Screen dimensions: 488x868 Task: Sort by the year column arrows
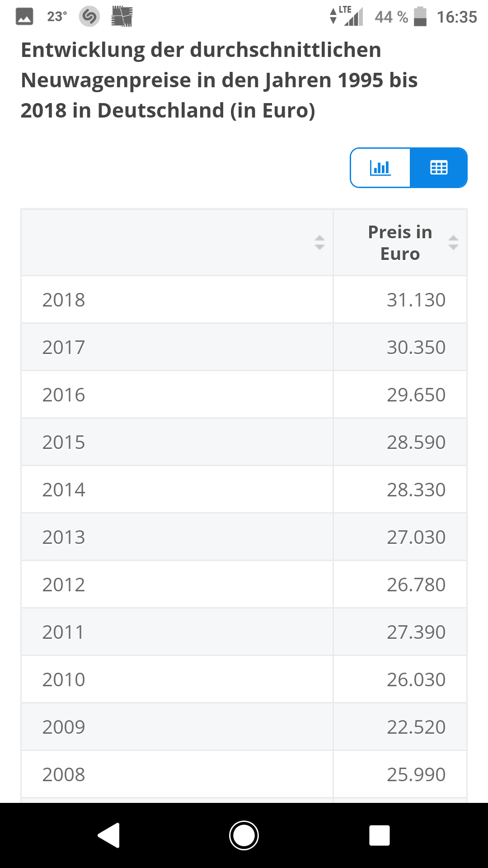pos(319,243)
